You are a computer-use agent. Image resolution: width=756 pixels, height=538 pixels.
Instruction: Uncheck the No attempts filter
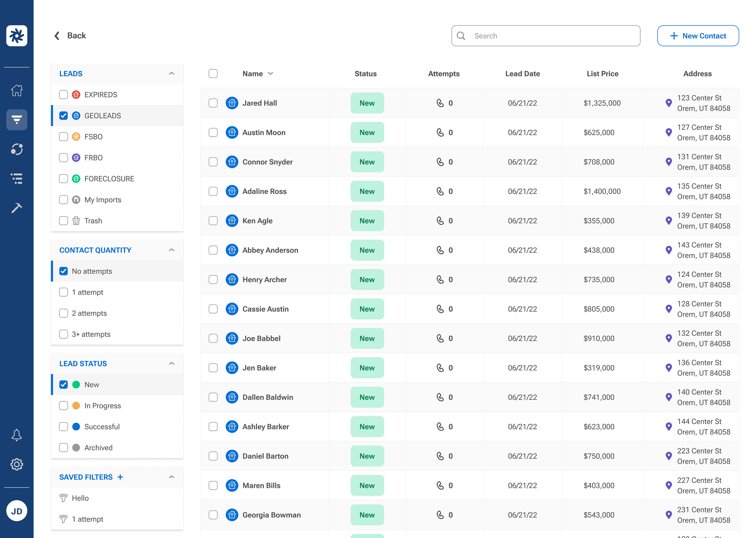click(63, 271)
